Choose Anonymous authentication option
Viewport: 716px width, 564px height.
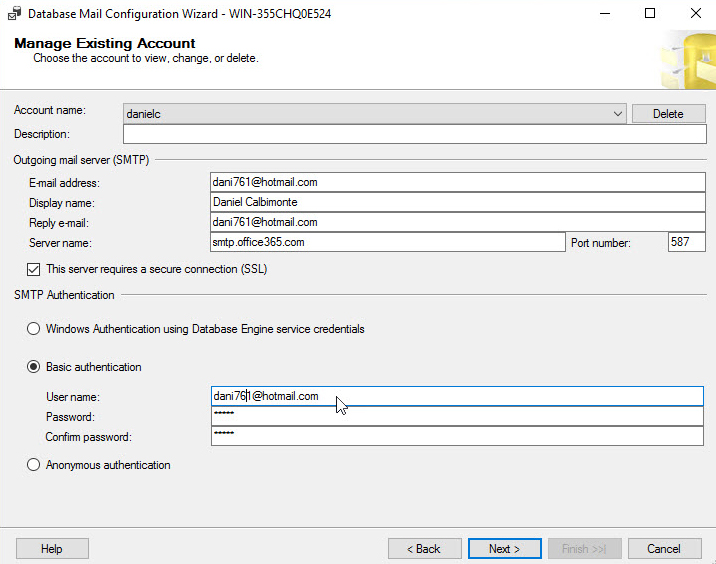(x=34, y=465)
